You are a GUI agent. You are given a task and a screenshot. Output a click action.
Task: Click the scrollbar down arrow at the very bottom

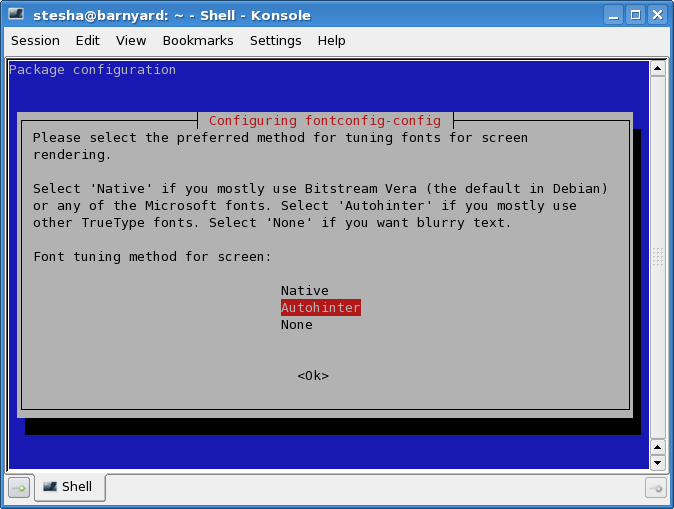click(x=658, y=463)
